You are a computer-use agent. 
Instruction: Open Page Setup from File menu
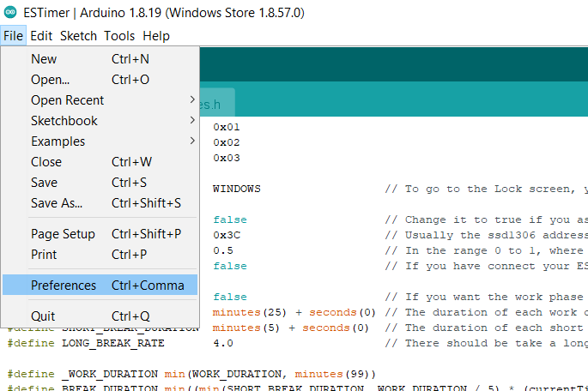point(100,234)
